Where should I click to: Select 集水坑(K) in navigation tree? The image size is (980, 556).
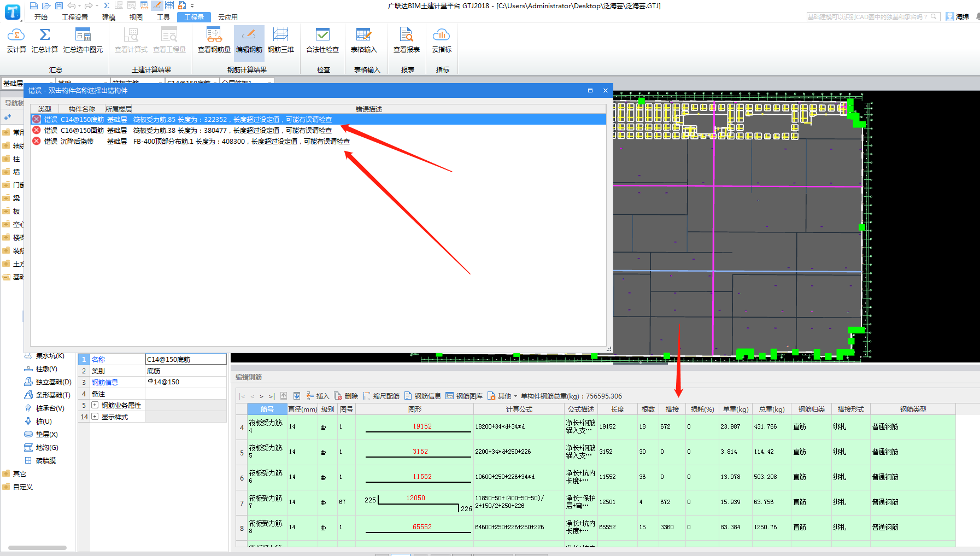click(x=45, y=355)
